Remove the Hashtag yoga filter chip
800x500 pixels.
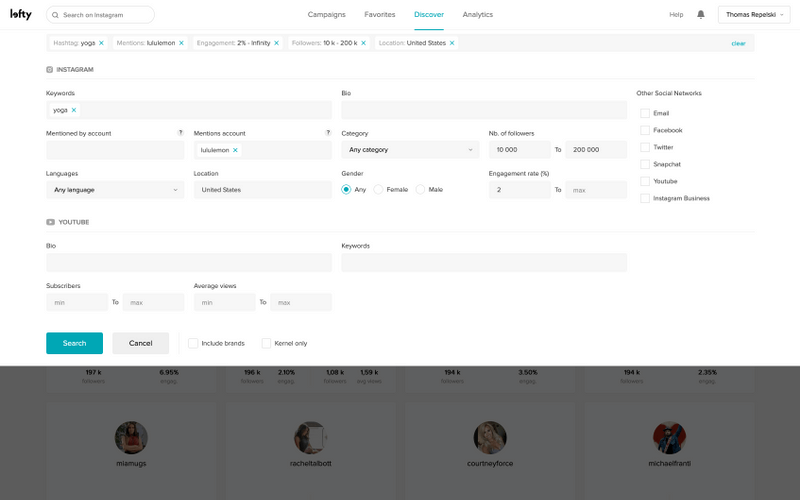click(x=101, y=43)
